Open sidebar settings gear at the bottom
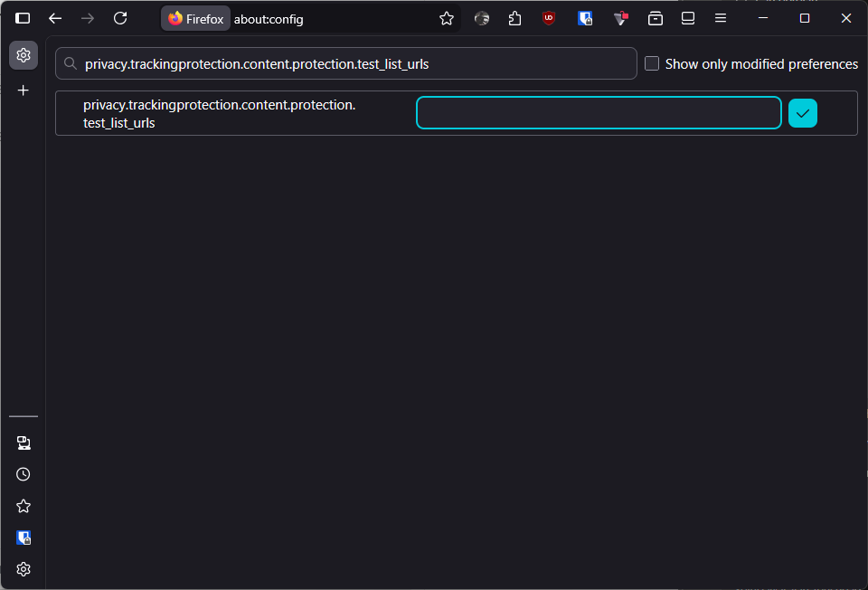 [24, 569]
